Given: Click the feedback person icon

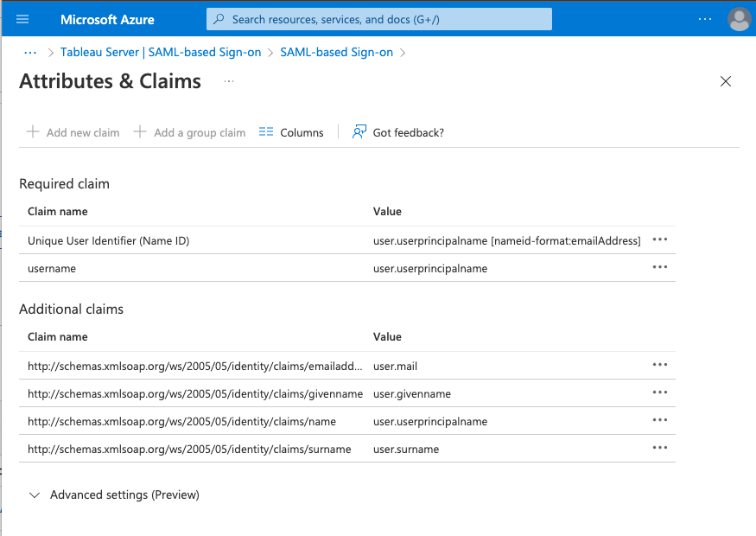Looking at the screenshot, I should tap(359, 131).
